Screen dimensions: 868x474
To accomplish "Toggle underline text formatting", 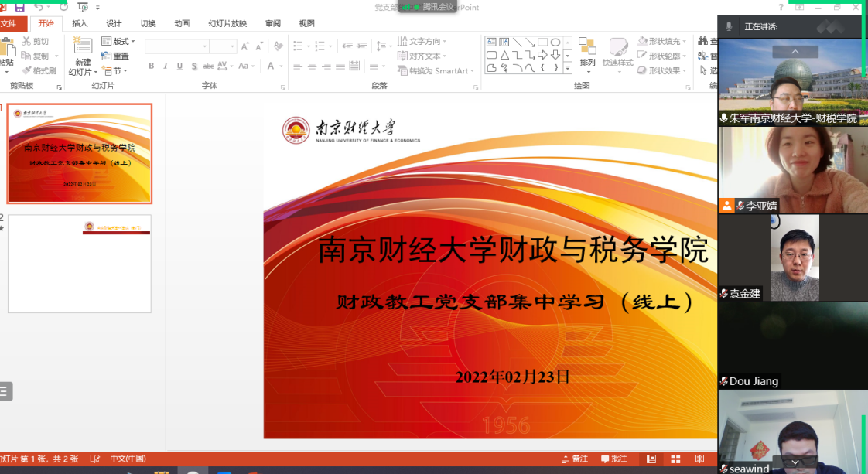I will [179, 66].
